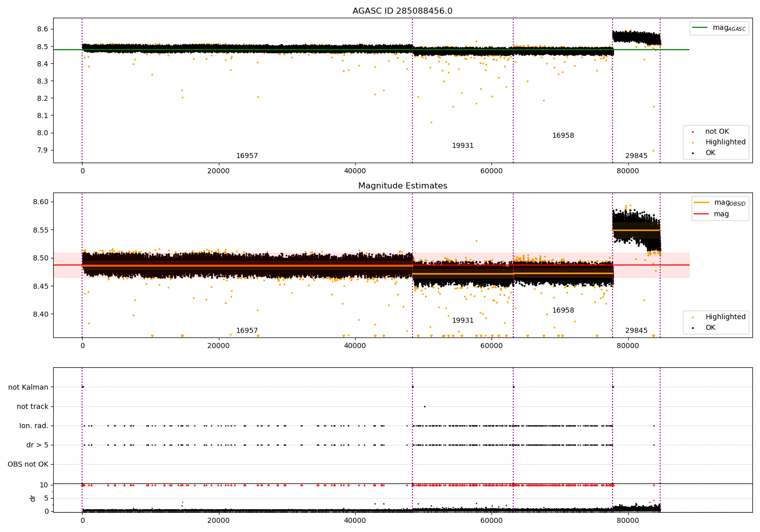The height and width of the screenshot is (532, 760).
Task: Click the 16957 obsid label in the middle plot
Action: 247,331
